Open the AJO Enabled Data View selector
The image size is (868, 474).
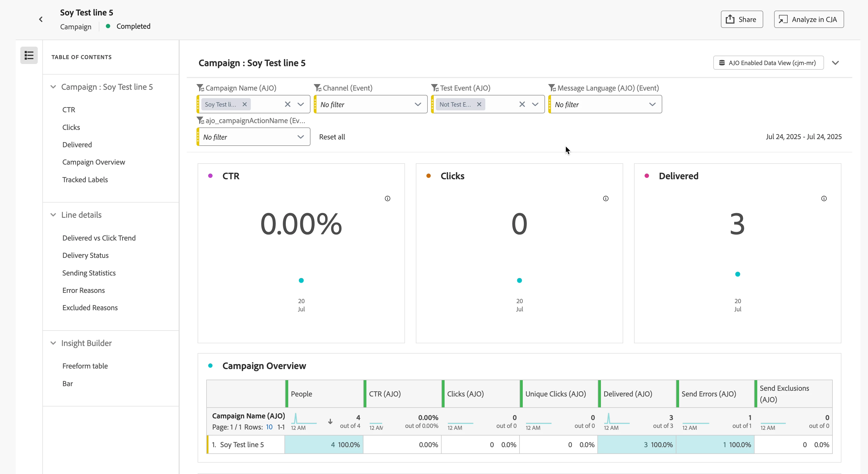(768, 63)
